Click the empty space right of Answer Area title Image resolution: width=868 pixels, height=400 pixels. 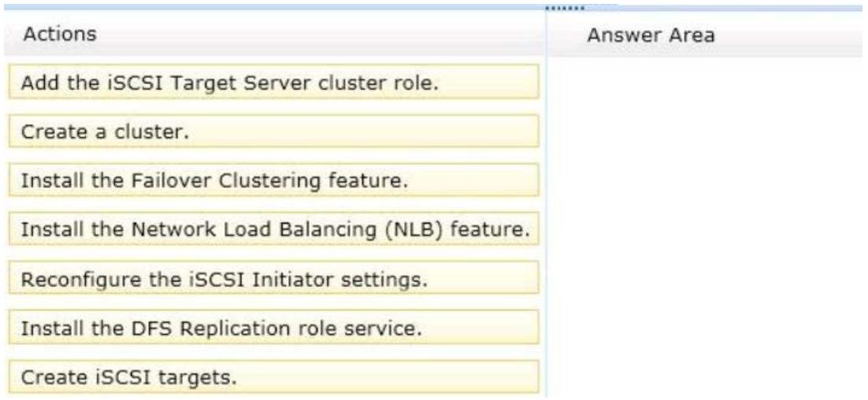coord(790,35)
